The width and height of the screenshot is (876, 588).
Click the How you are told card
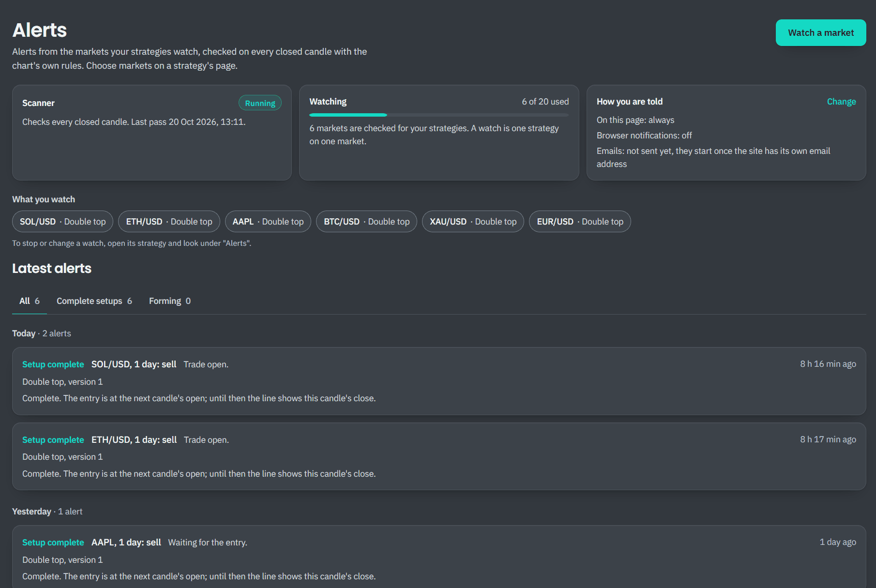click(x=726, y=133)
